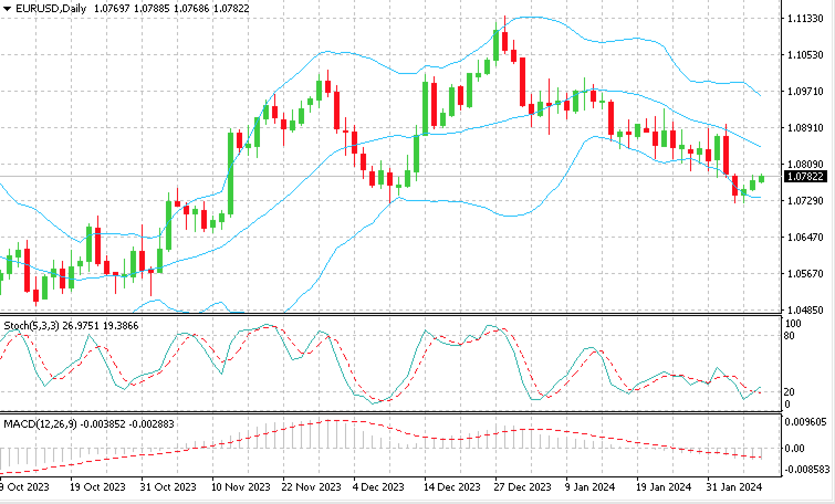Click price scale value 1.07290
This screenshot has height=504, width=835.
point(805,201)
